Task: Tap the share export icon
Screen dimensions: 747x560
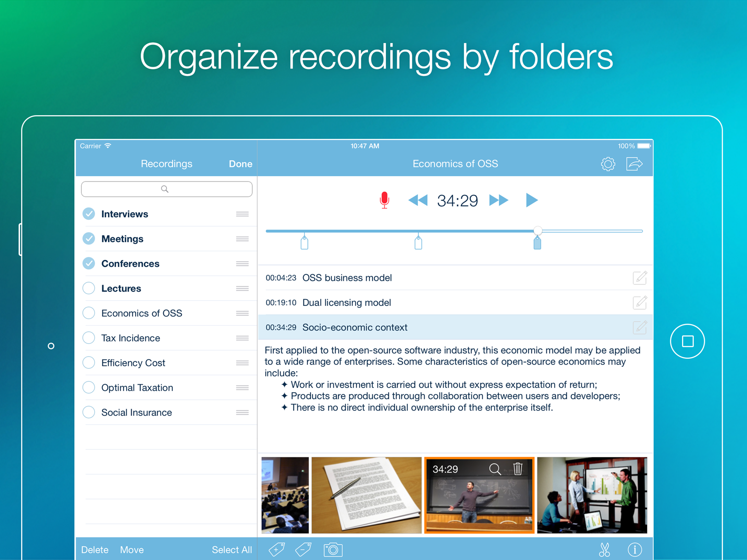Action: 634,164
